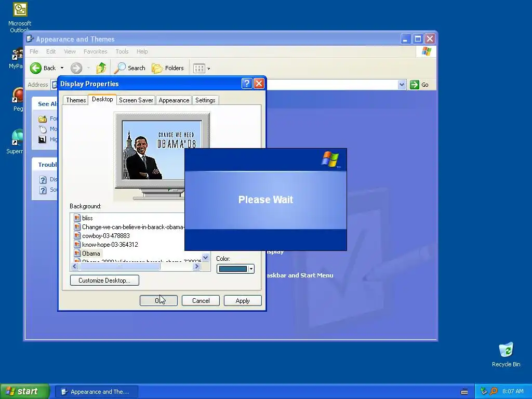Screen dimensions: 532x399
Task: Open the Views toolbar button
Action: click(201, 69)
